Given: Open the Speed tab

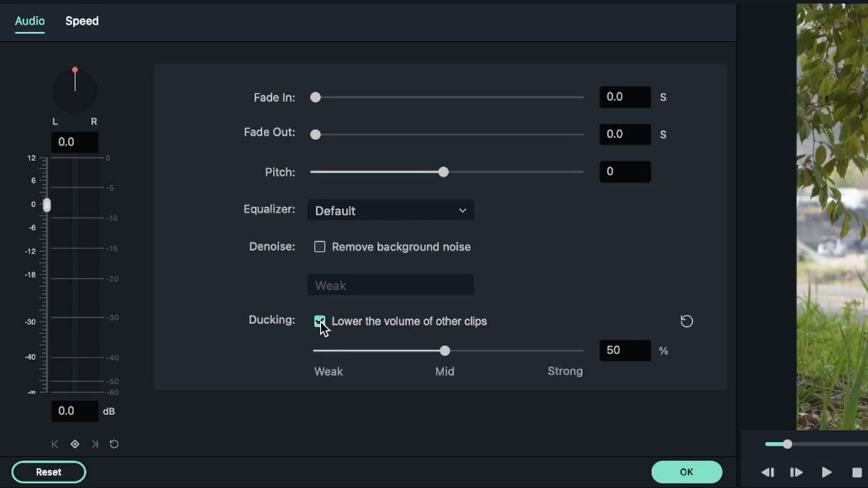Looking at the screenshot, I should [x=82, y=21].
